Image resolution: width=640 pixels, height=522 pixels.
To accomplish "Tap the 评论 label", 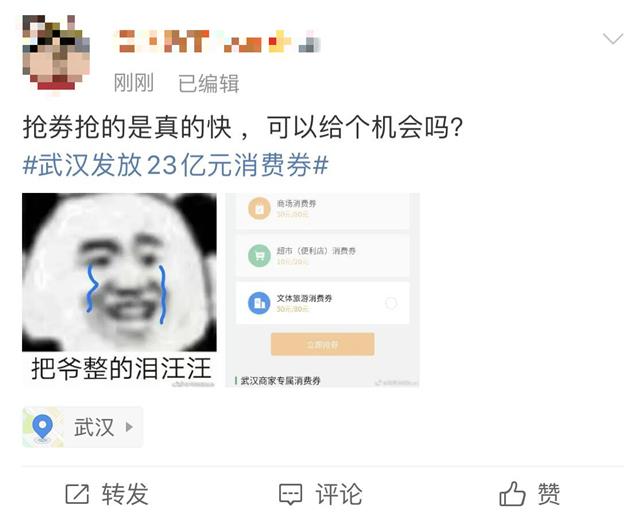I will 338,494.
